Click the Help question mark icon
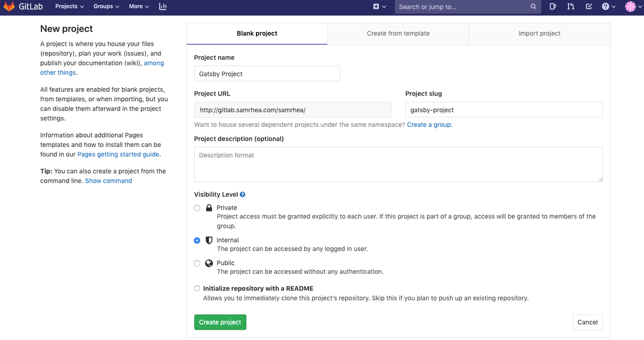The height and width of the screenshot is (340, 644). click(605, 7)
